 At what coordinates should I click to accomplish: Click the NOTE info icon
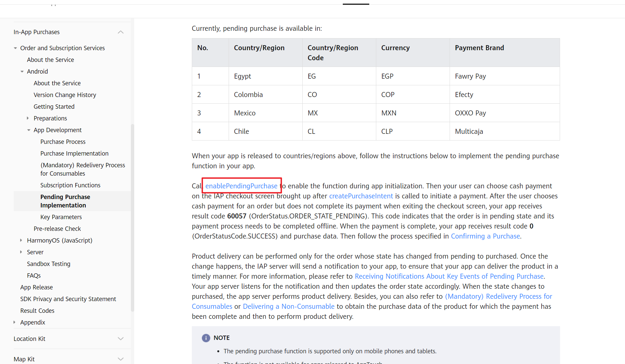(x=206, y=338)
